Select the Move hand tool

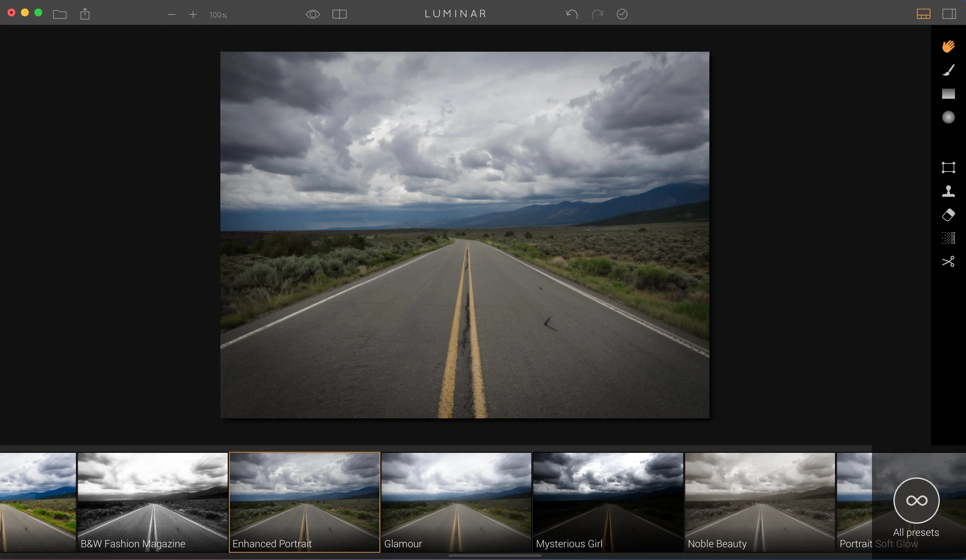pyautogui.click(x=948, y=46)
